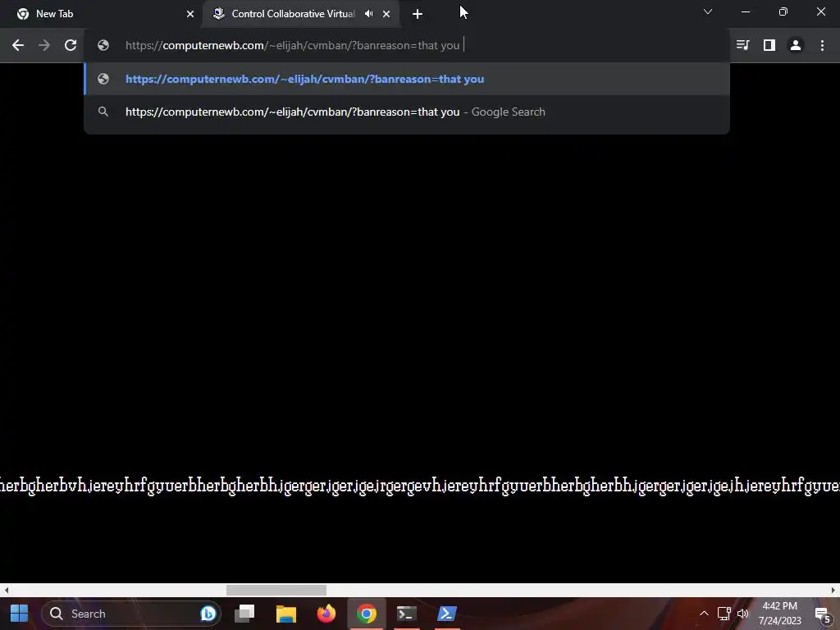
Task: Open the notification center icon
Action: (823, 614)
